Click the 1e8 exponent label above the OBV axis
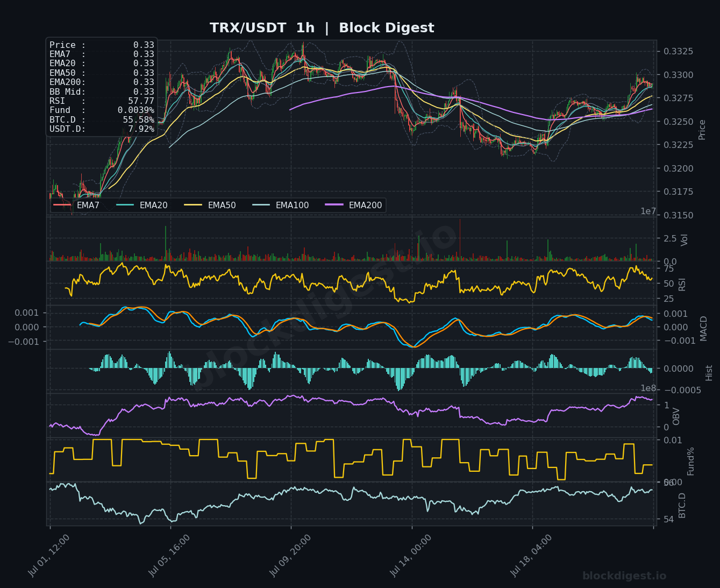 pos(648,388)
